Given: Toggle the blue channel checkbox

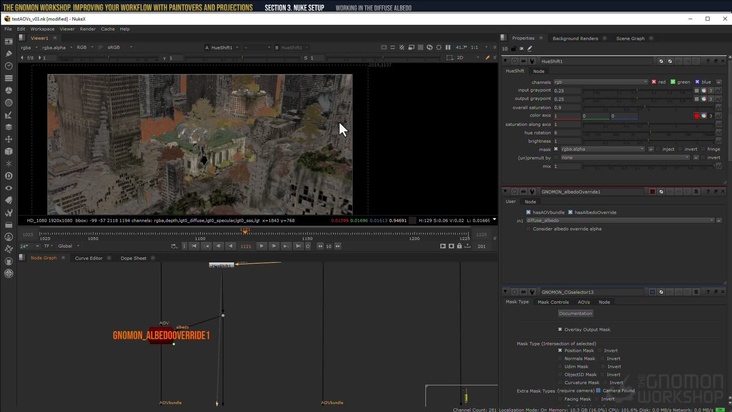Looking at the screenshot, I should (697, 82).
